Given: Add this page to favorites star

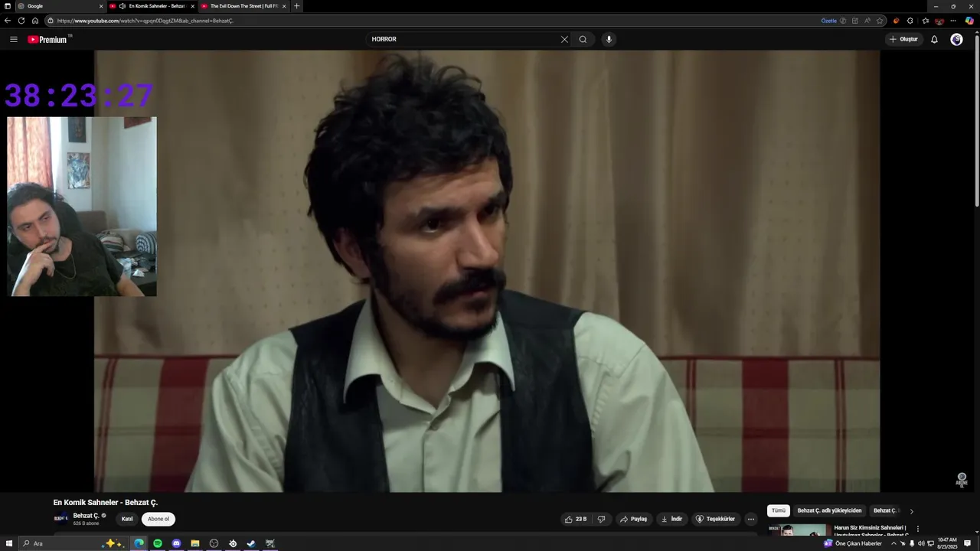Looking at the screenshot, I should (880, 21).
